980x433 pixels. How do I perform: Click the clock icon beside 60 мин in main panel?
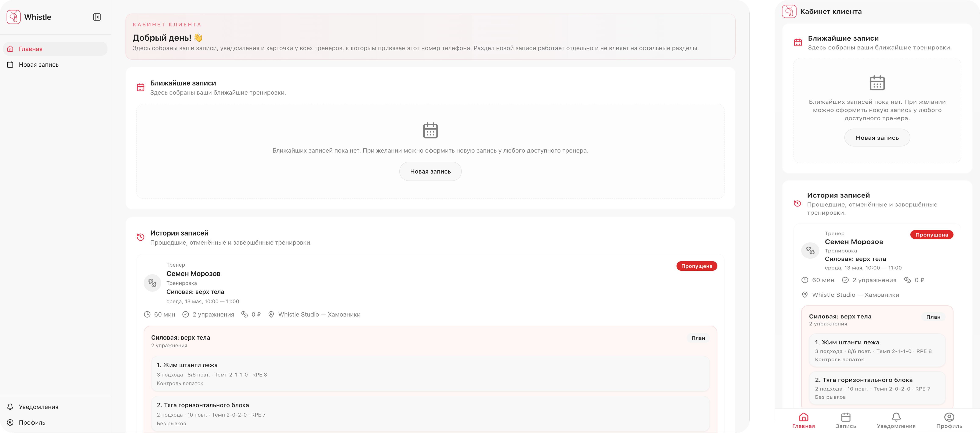click(x=147, y=314)
